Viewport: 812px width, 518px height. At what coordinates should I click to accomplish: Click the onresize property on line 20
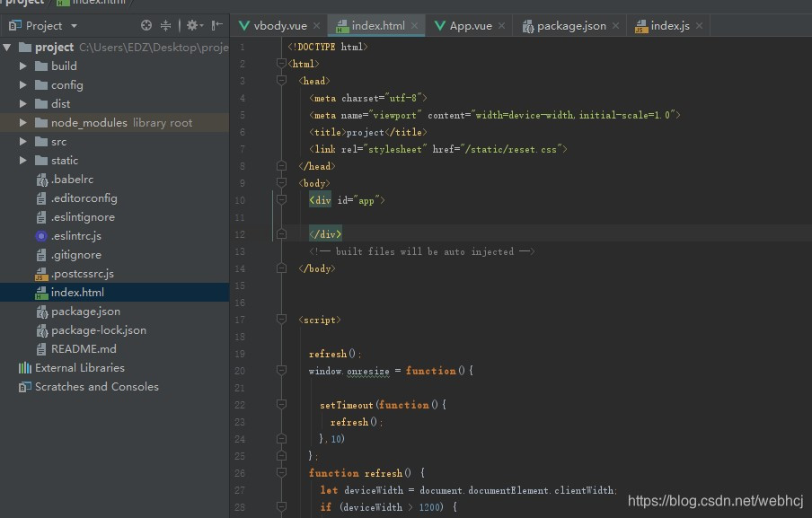pyautogui.click(x=367, y=371)
